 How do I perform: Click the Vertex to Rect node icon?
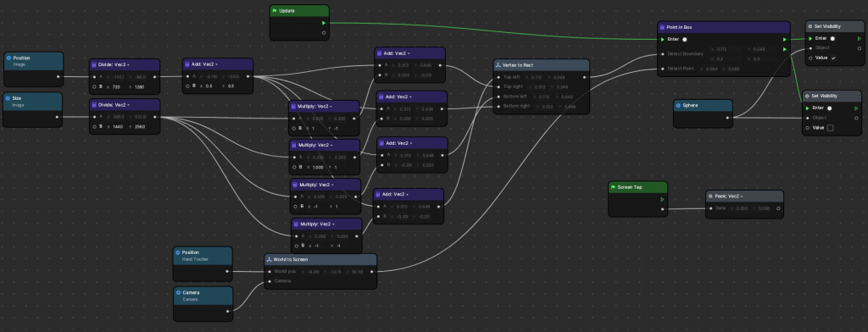pyautogui.click(x=498, y=65)
